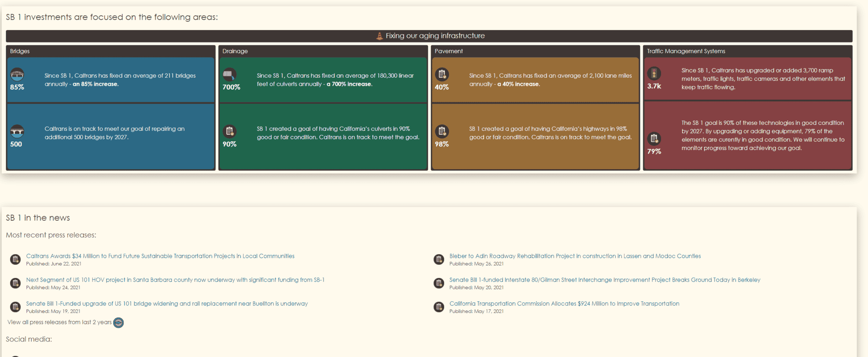Click icon beside Caltrans Awards $34 Million release
Viewport: 868px width, 357px height.
[x=16, y=260]
